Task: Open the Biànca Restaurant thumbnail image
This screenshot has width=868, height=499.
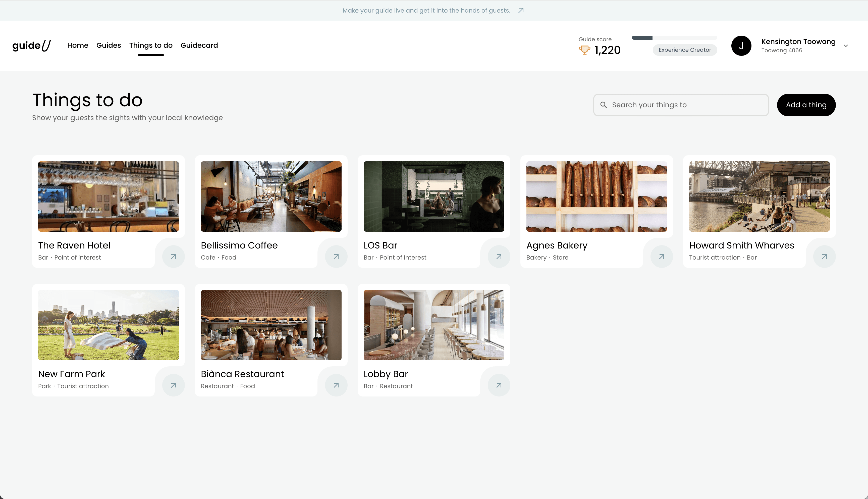Action: click(271, 325)
